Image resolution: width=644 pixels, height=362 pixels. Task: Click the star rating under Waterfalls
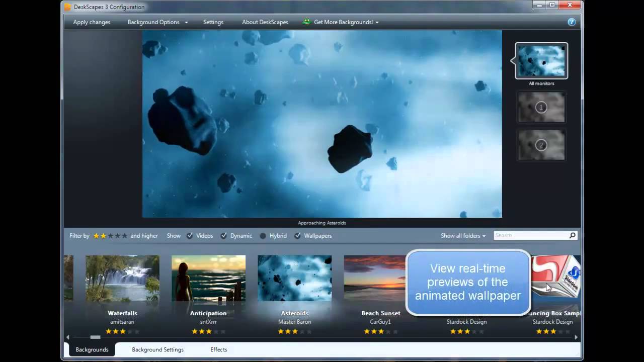point(122,331)
